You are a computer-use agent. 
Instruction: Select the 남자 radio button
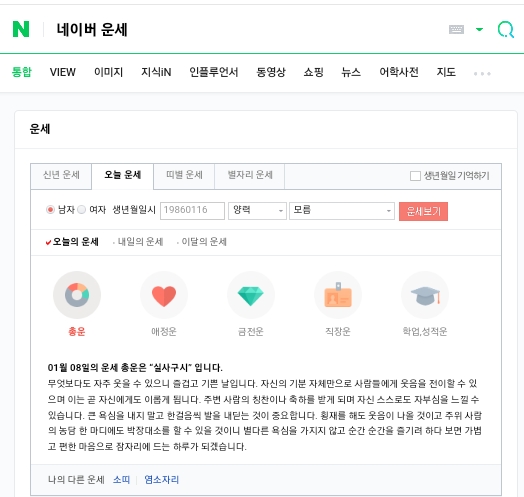[x=50, y=210]
